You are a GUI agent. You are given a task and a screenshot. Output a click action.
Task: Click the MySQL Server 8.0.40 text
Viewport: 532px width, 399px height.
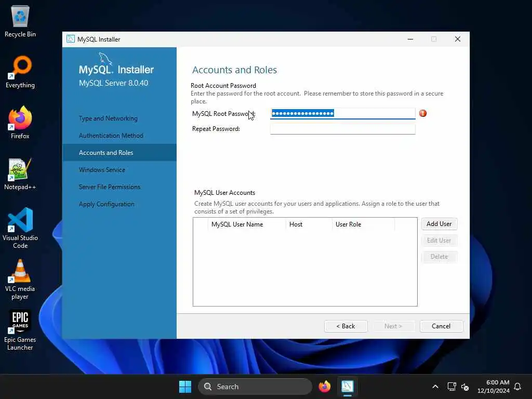114,83
